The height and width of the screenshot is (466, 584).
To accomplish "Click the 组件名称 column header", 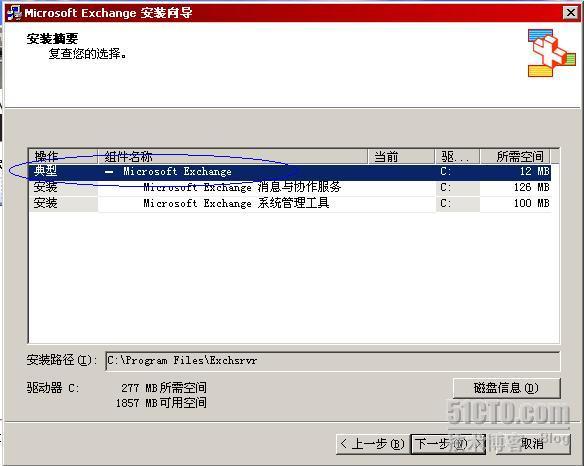I will tap(233, 156).
